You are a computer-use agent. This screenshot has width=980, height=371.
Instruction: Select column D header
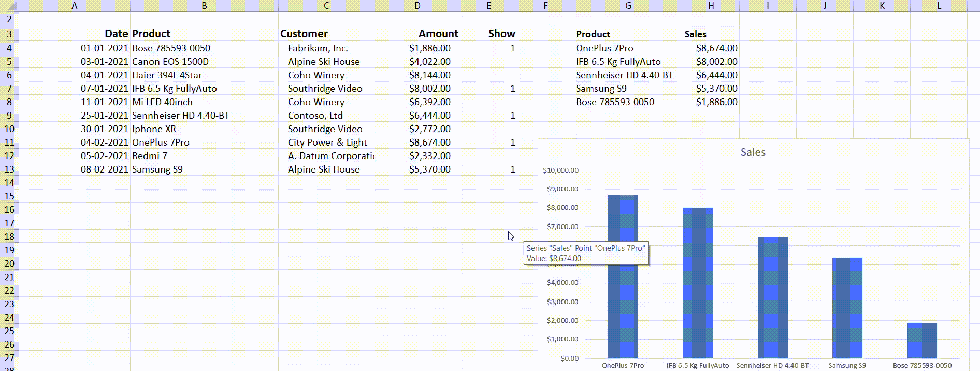click(x=417, y=6)
